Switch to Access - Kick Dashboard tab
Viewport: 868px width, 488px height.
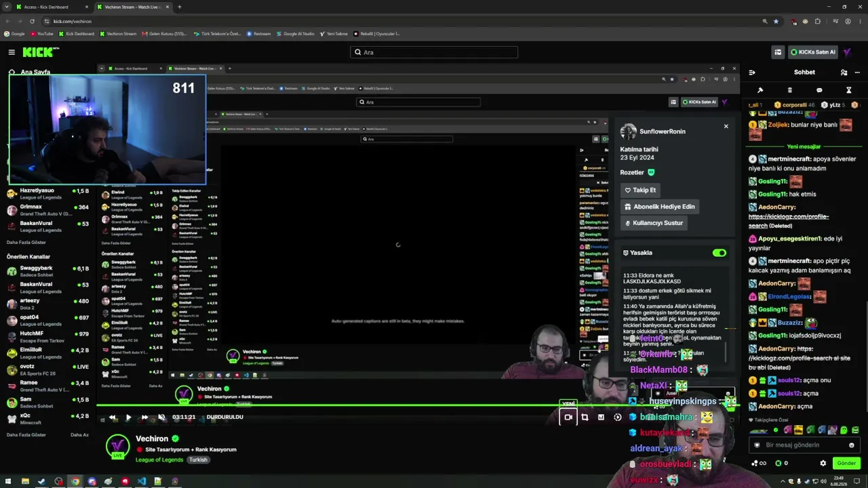tap(52, 7)
